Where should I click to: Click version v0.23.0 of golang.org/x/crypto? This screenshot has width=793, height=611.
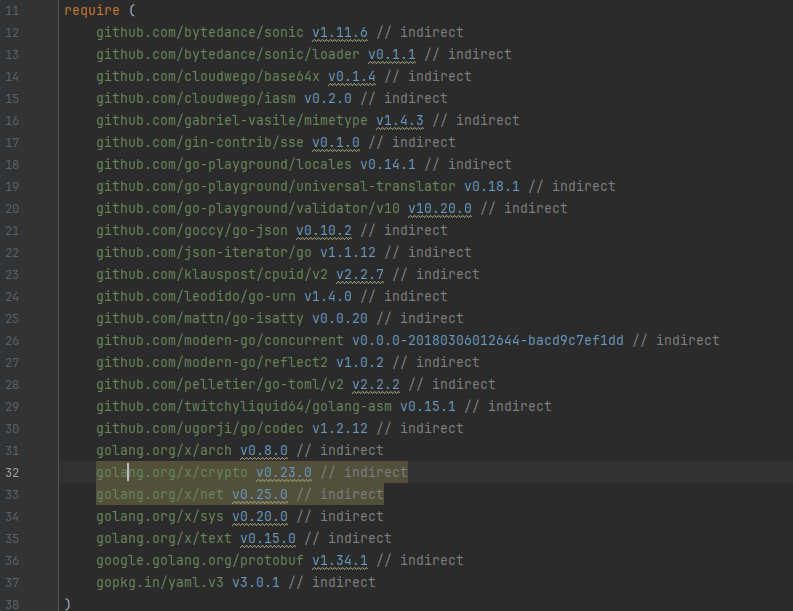[283, 473]
